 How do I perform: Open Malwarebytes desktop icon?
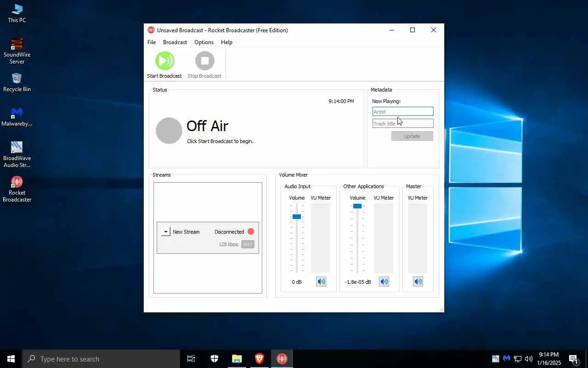(17, 117)
